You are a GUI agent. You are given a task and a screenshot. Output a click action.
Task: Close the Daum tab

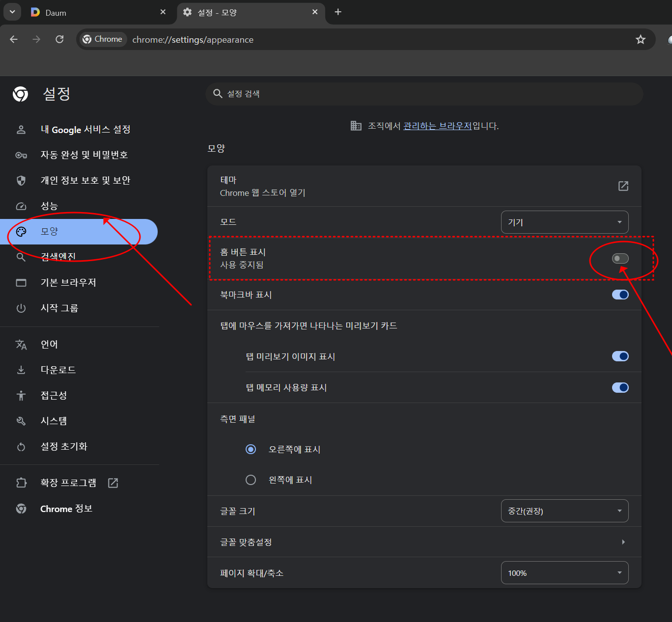pyautogui.click(x=163, y=12)
